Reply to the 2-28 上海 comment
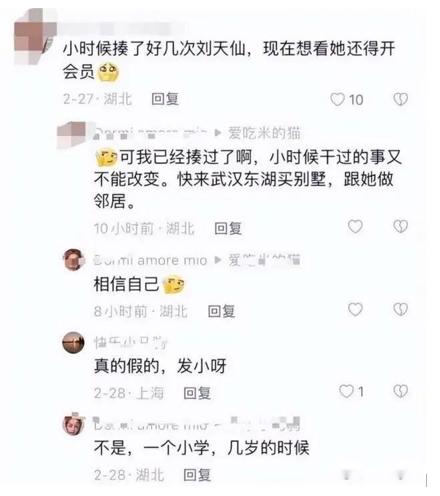 (197, 393)
